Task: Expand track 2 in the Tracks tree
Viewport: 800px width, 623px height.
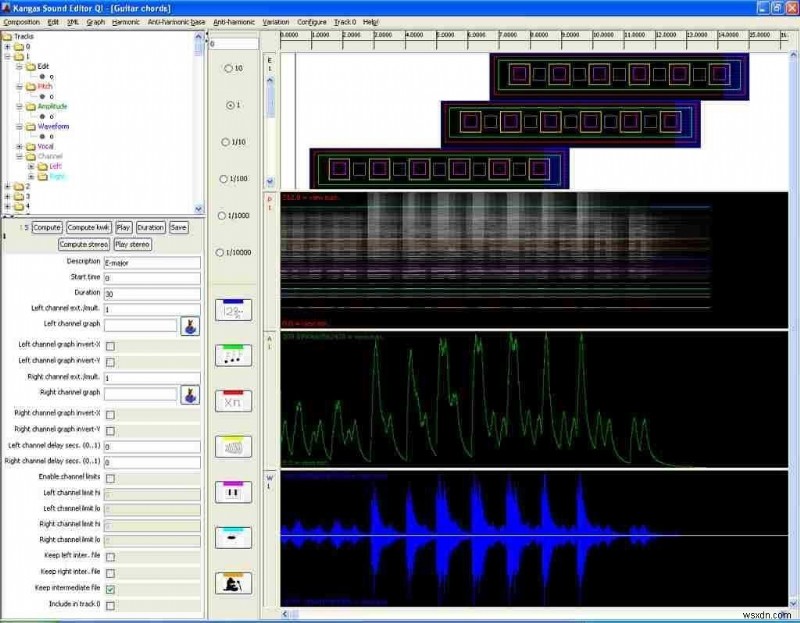Action: point(8,186)
